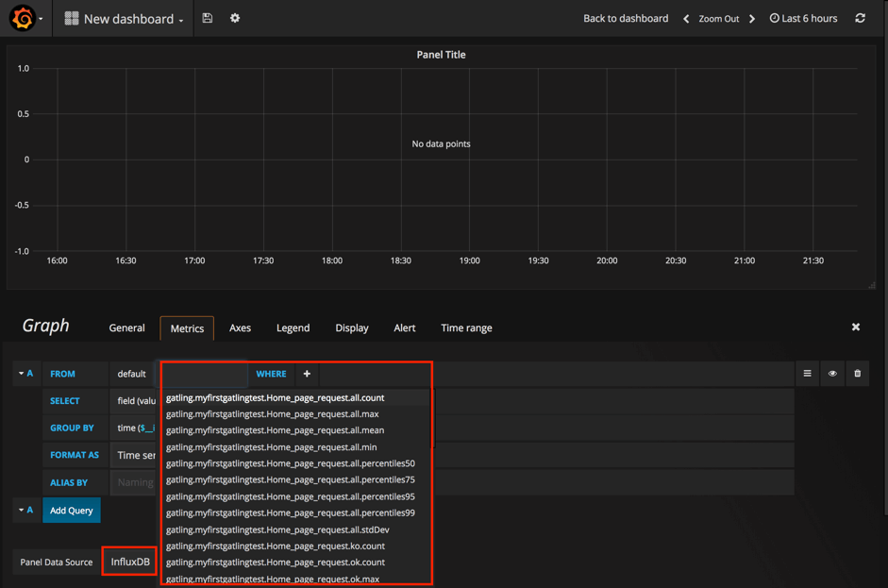888x588 pixels.
Task: Switch to Metrics tab
Action: pyautogui.click(x=187, y=328)
